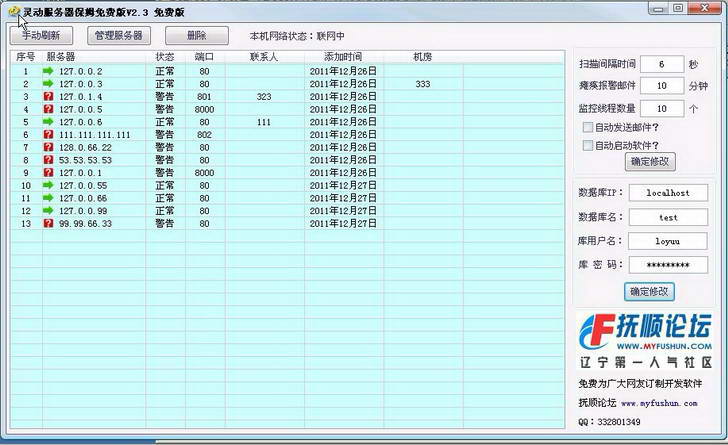
Task: Sort by the 端口 column header
Action: click(x=204, y=57)
